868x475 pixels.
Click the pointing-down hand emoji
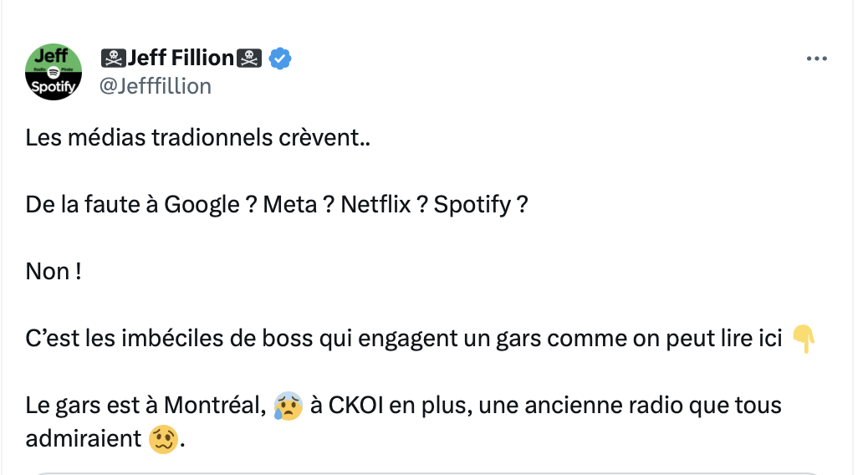[803, 339]
